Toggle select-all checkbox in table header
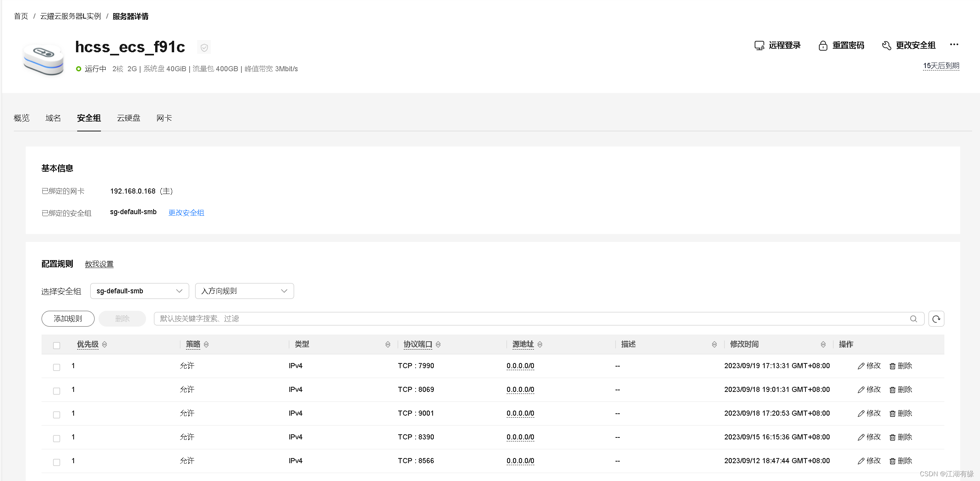This screenshot has height=481, width=980. click(57, 346)
